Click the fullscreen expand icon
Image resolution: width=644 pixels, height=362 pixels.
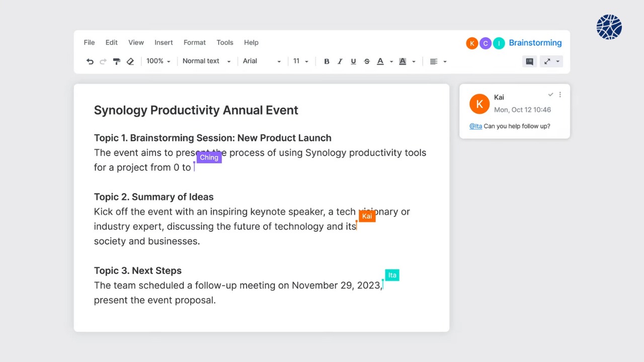(x=547, y=61)
